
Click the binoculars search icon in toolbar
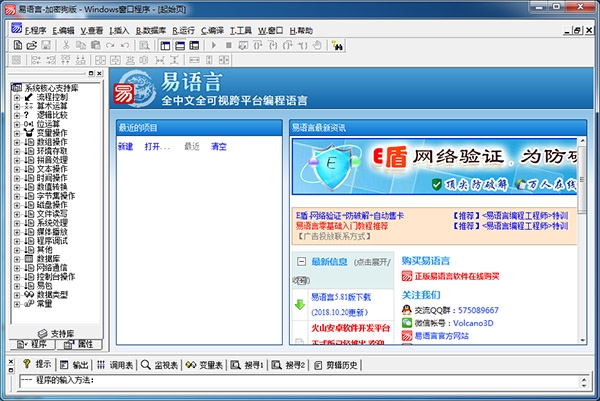[x=338, y=46]
